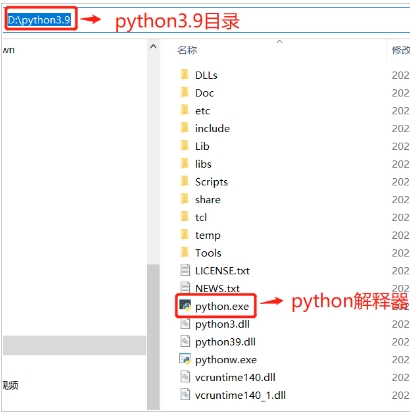Sort files by the 名称 column header
Screen dimensions: 410x415
187,50
